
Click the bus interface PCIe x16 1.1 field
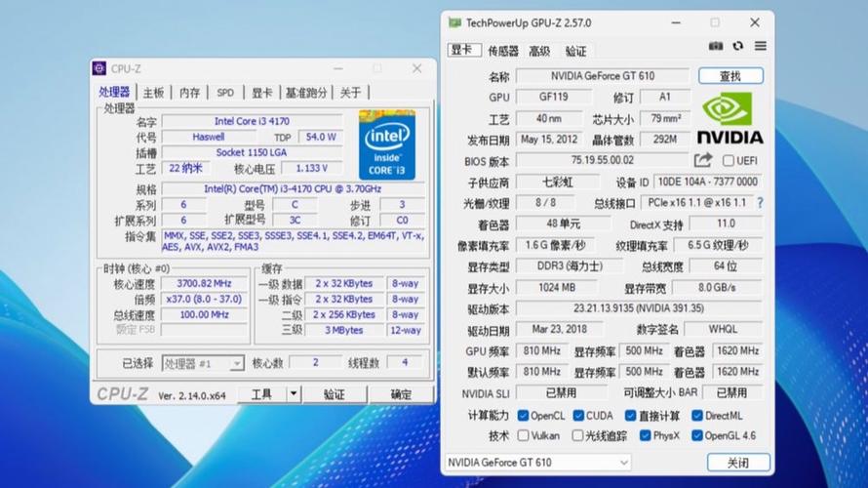pyautogui.click(x=697, y=203)
